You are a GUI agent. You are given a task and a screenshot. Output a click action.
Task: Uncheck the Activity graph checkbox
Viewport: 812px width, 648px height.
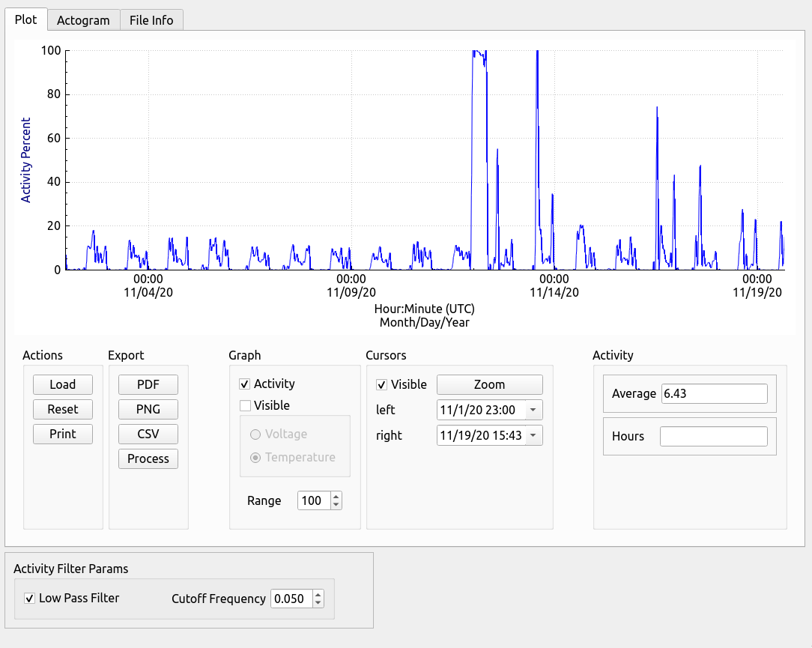click(245, 384)
